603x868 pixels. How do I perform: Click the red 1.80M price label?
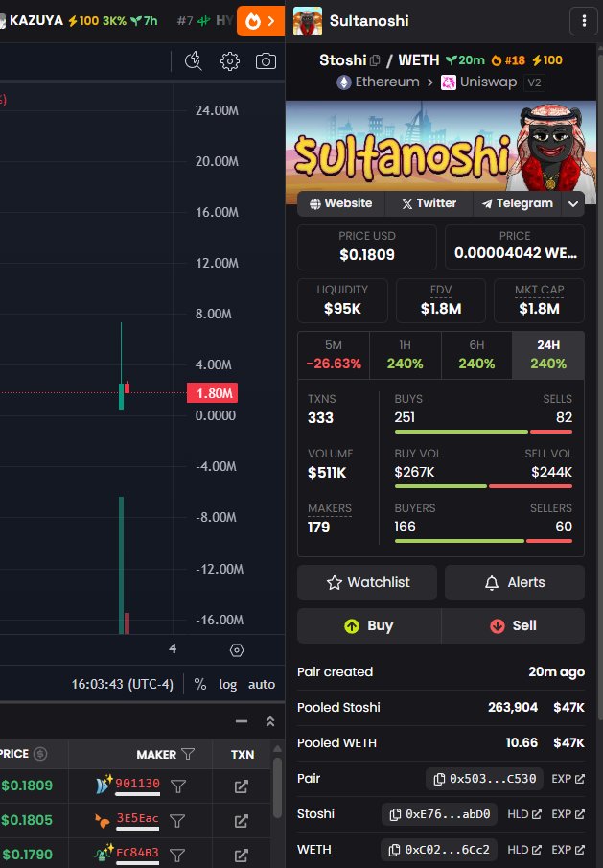click(213, 393)
